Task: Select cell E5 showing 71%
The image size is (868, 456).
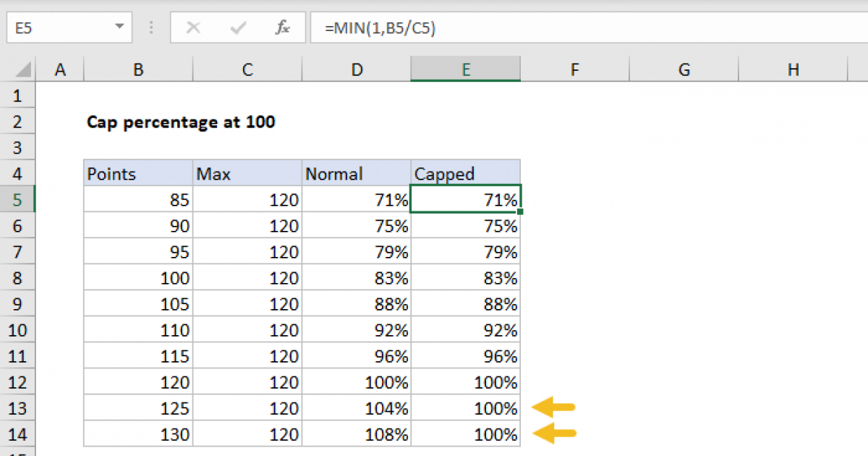Action: pos(465,199)
